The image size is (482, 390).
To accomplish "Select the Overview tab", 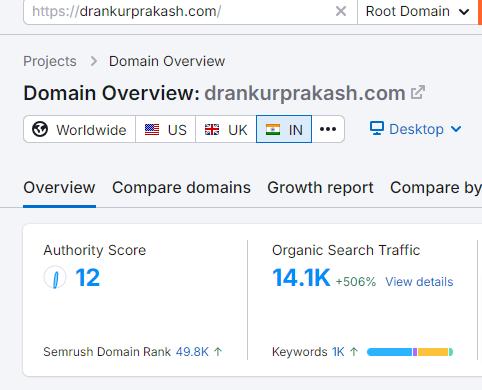I will tap(59, 187).
